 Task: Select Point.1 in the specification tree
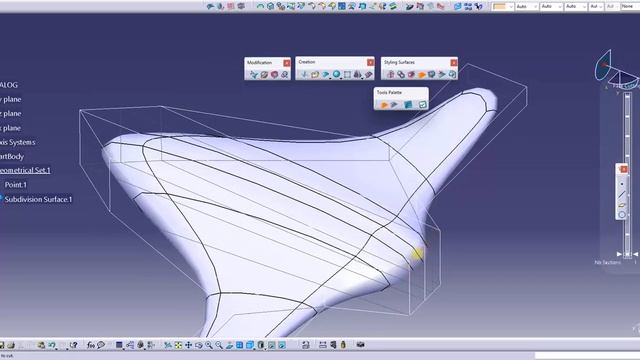coord(16,185)
